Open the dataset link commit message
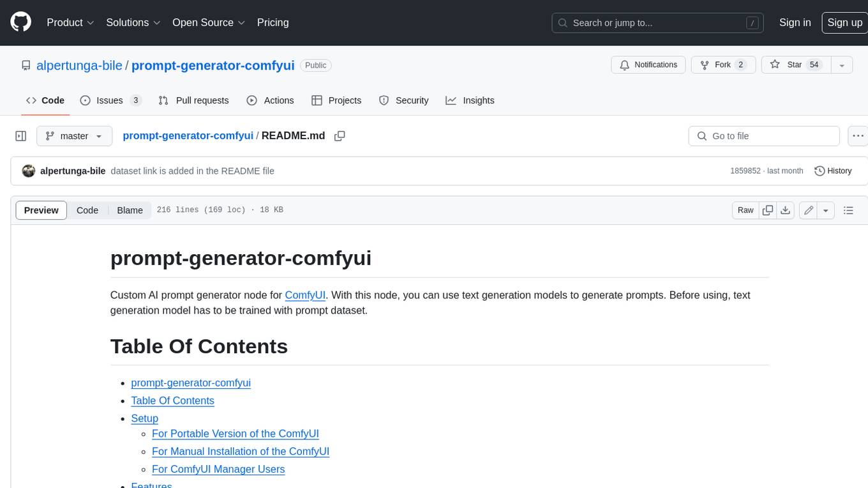Image resolution: width=868 pixels, height=488 pixels. tap(192, 171)
